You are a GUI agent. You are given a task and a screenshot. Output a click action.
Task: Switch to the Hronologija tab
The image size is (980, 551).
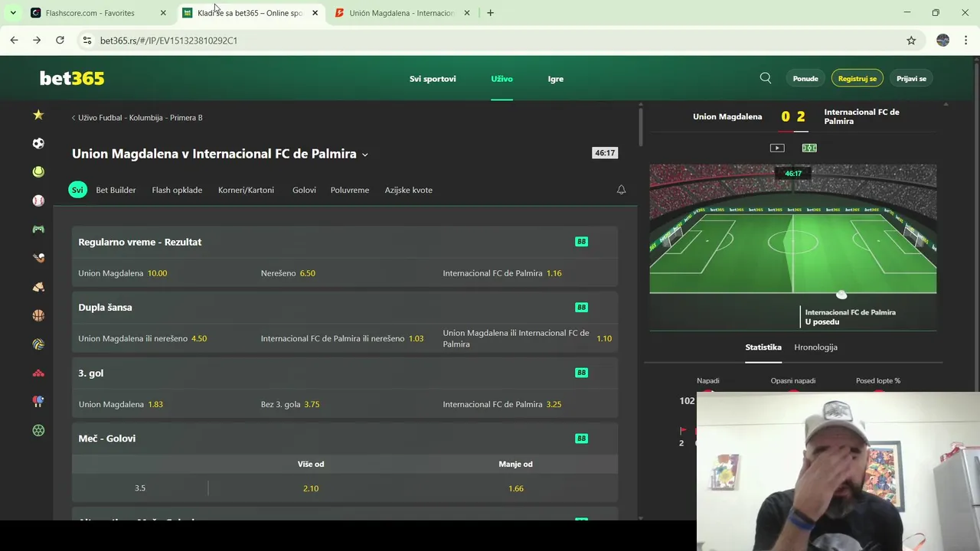815,347
